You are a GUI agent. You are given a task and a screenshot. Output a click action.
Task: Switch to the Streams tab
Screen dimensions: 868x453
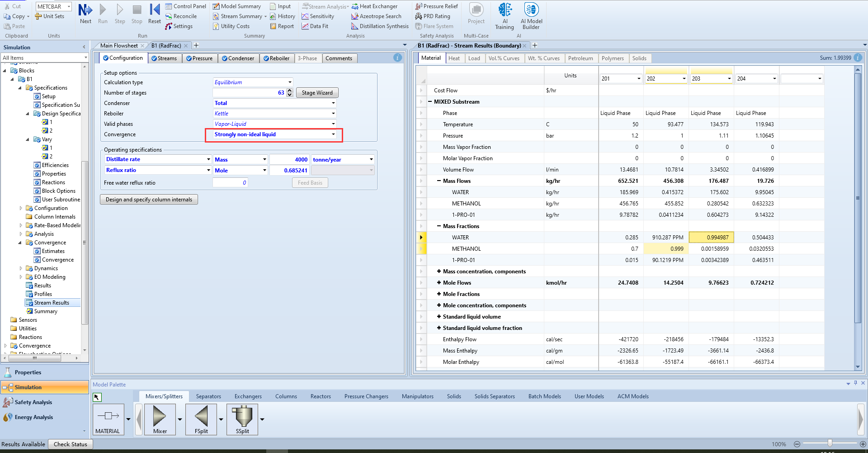tap(164, 58)
